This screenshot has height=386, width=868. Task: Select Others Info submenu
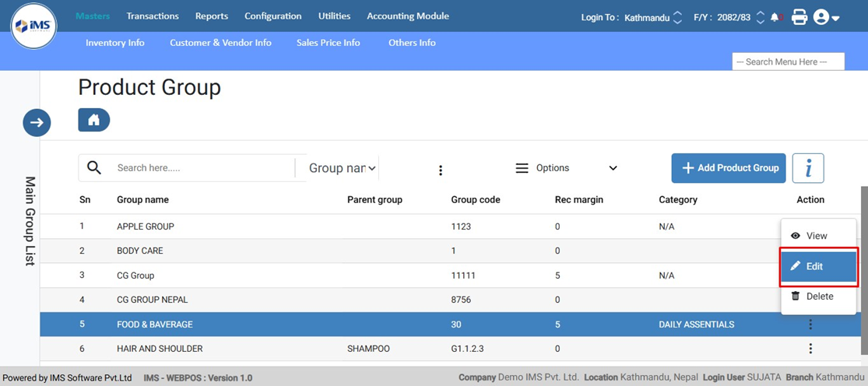point(412,43)
